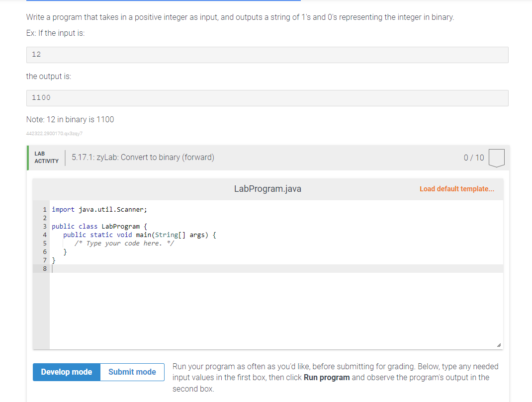
Task: Click the Load default template link
Action: click(x=456, y=188)
